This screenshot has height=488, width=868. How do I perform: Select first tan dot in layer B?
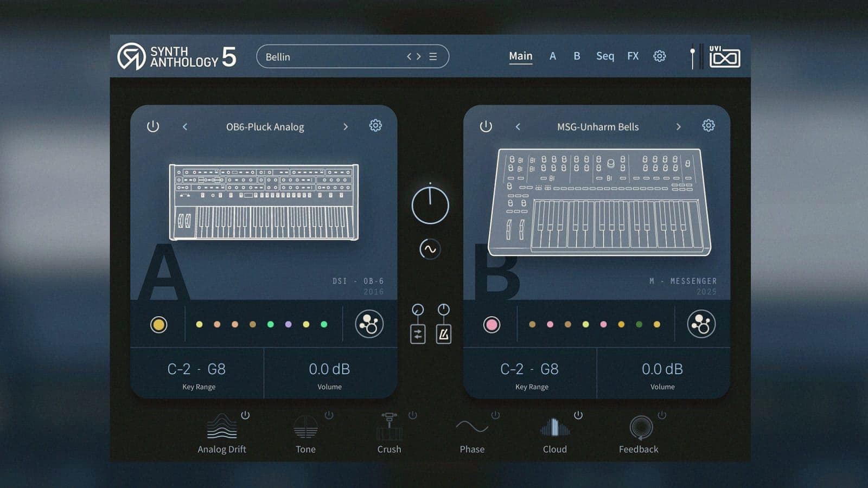532,324
